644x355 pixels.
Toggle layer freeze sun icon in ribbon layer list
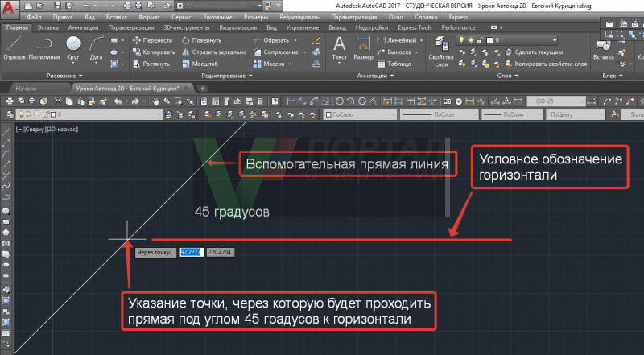[471, 40]
